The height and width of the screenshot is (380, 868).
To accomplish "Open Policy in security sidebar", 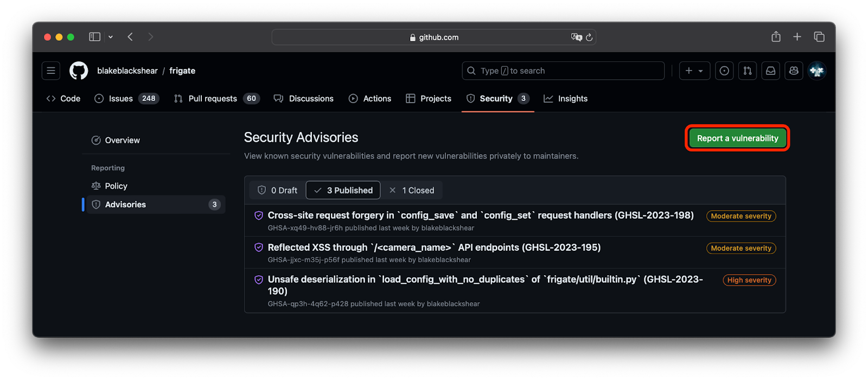I will click(156, 186).
